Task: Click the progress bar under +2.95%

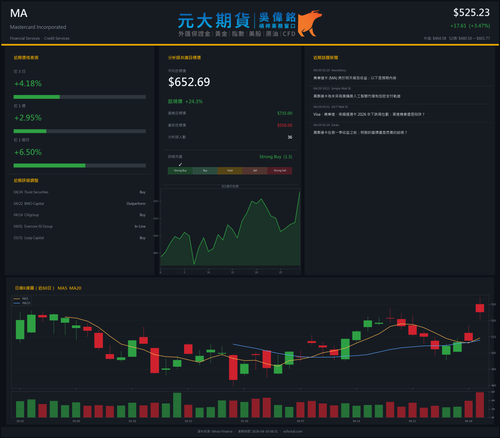Action: (80, 131)
